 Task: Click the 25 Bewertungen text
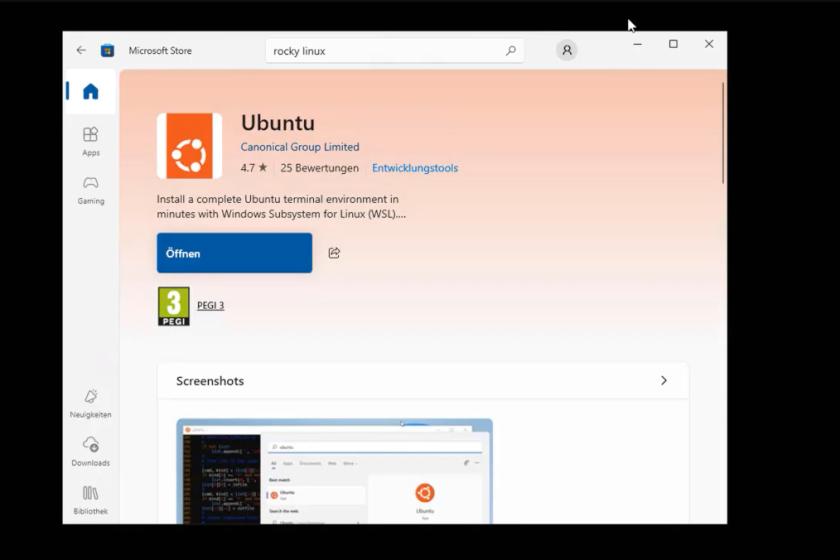[320, 168]
